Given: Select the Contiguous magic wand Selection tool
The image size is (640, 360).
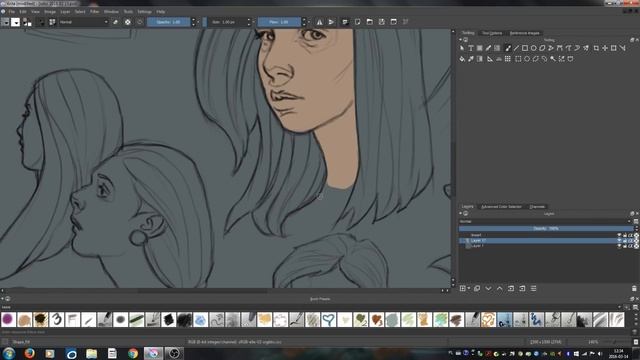Looking at the screenshot, I should pyautogui.click(x=553, y=59).
